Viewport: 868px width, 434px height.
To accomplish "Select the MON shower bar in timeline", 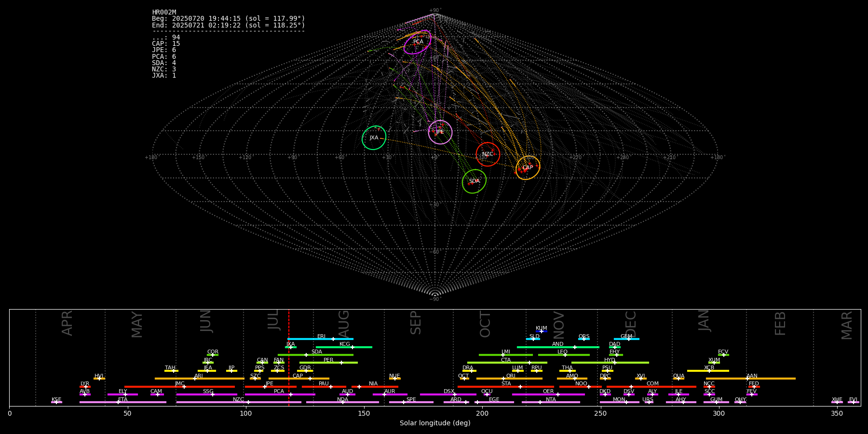I will point(619,402).
